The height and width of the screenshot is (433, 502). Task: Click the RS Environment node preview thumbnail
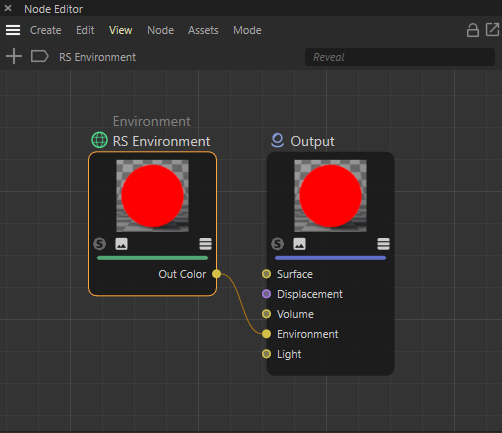coord(152,196)
